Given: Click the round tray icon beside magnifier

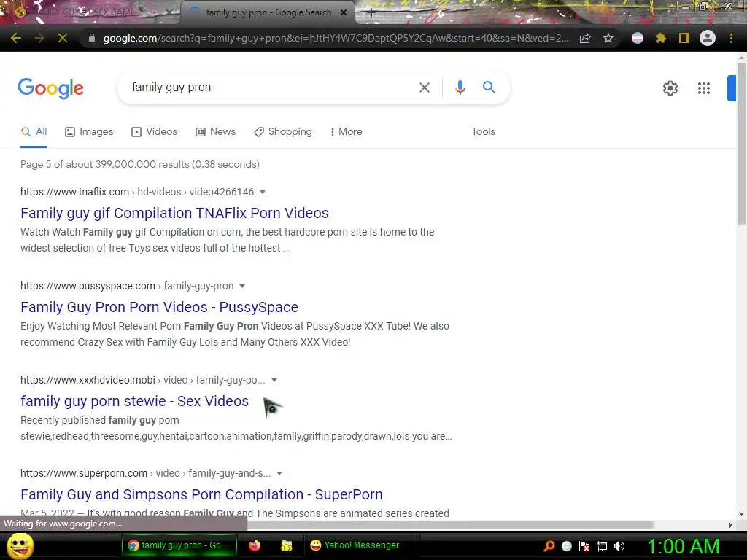Looking at the screenshot, I should click(566, 546).
